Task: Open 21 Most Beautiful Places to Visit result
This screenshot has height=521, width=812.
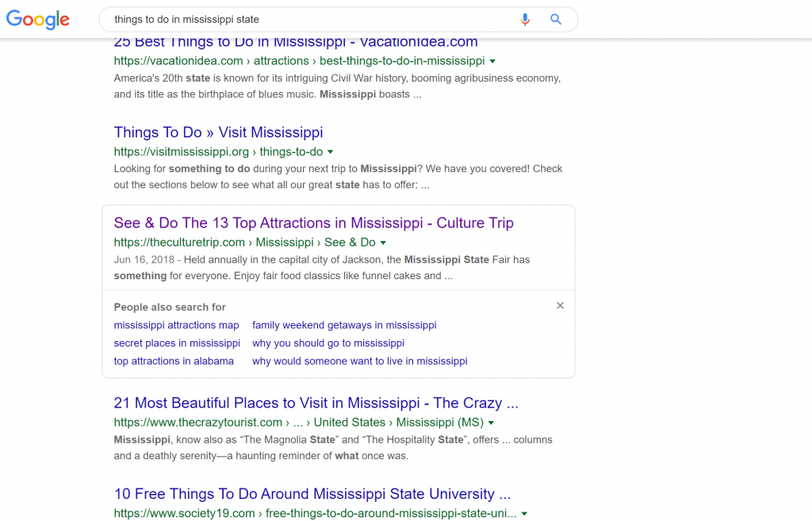Action: coord(316,403)
